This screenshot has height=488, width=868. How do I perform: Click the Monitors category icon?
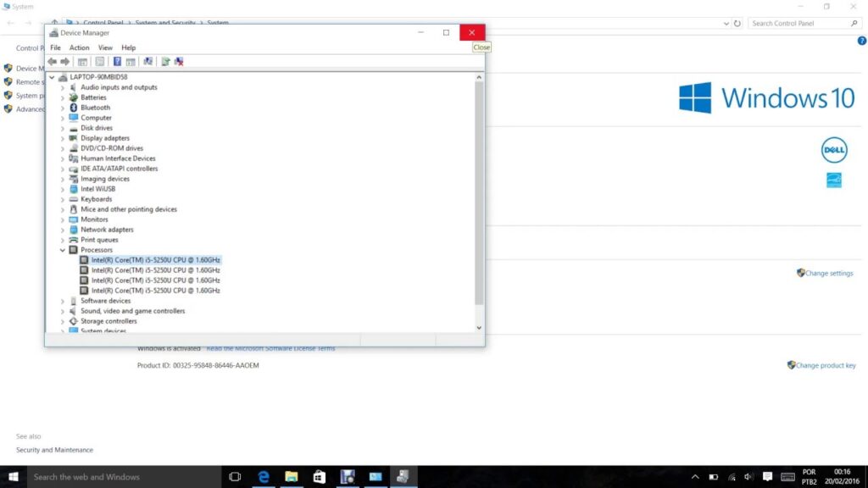[x=74, y=219]
